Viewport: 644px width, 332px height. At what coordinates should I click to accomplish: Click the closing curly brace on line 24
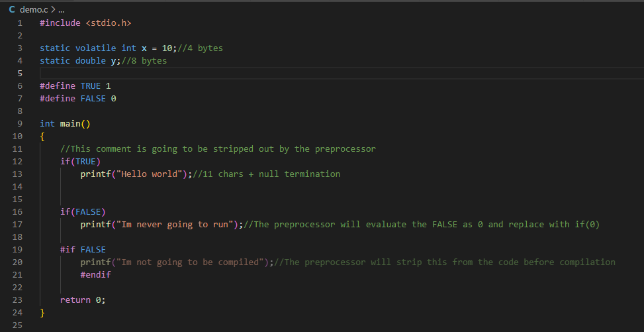(x=42, y=312)
